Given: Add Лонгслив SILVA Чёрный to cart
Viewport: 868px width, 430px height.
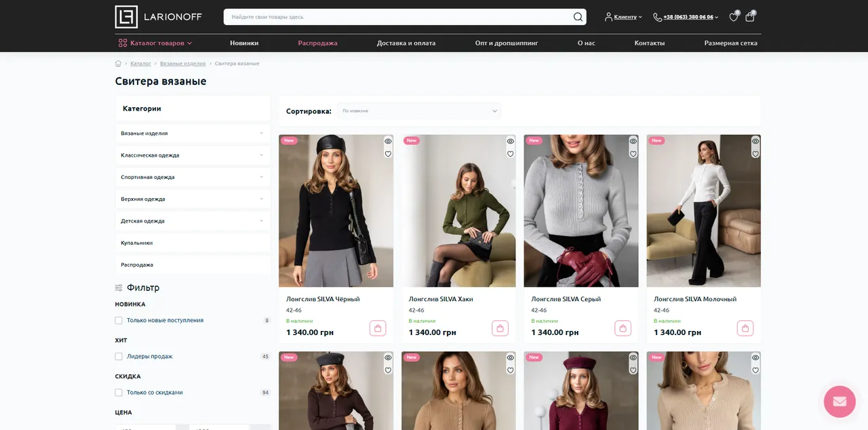Looking at the screenshot, I should [378, 328].
